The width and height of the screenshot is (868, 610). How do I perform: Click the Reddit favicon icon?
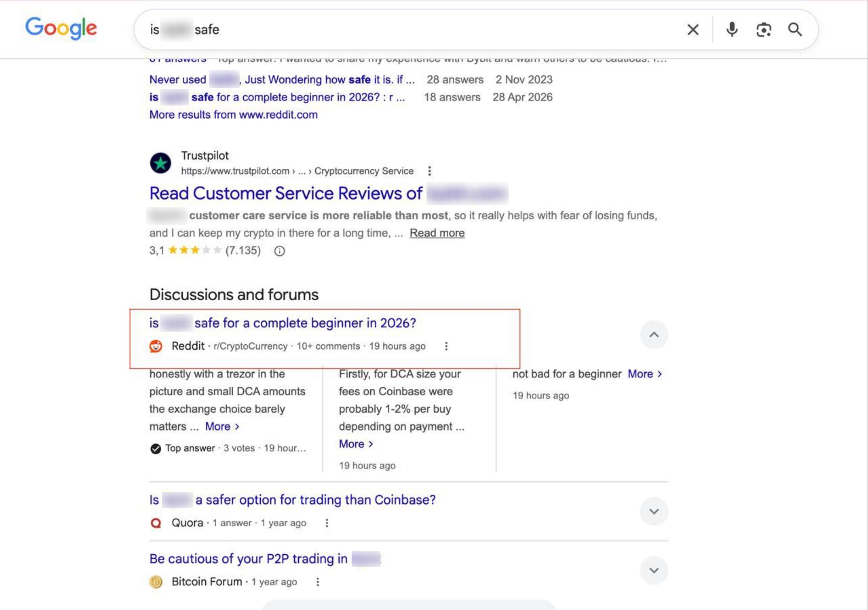click(x=156, y=346)
